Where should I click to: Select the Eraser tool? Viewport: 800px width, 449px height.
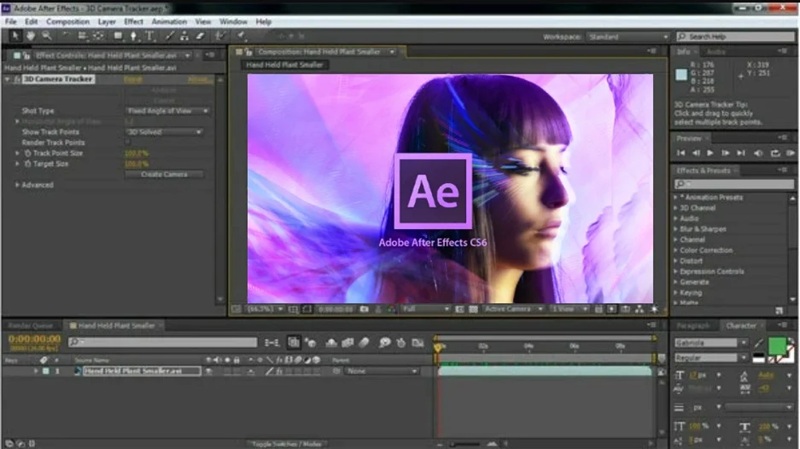(x=200, y=36)
